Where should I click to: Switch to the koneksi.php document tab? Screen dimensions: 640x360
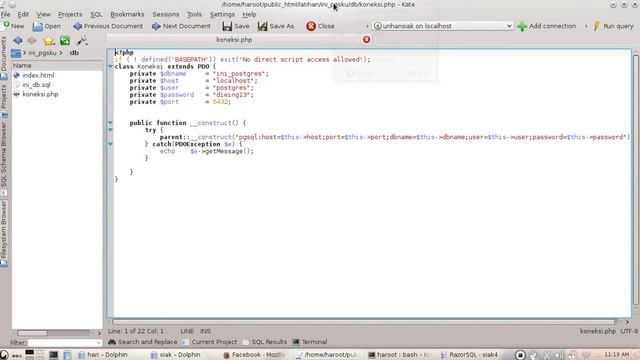pos(234,40)
